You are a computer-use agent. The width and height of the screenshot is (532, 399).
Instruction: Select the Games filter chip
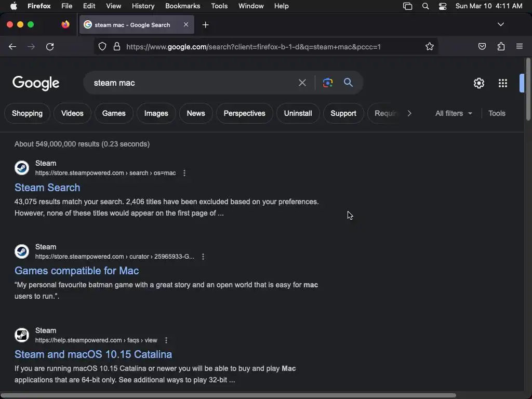click(x=114, y=113)
